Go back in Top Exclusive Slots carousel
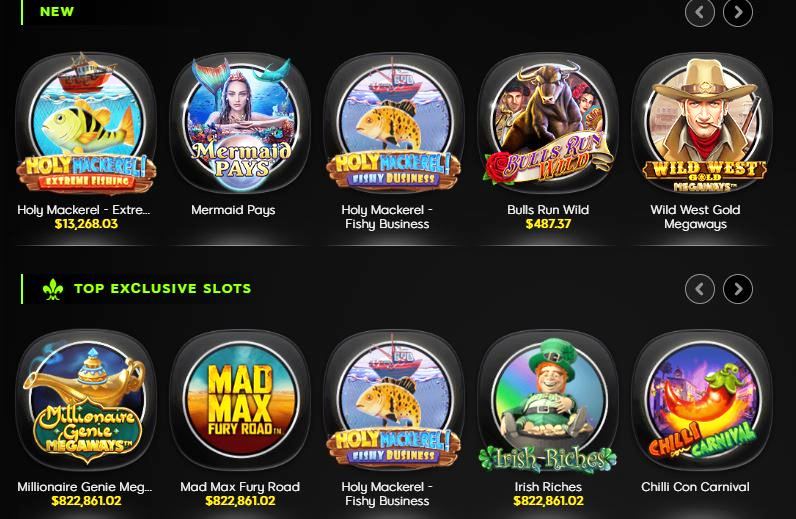This screenshot has width=796, height=519. (x=700, y=289)
